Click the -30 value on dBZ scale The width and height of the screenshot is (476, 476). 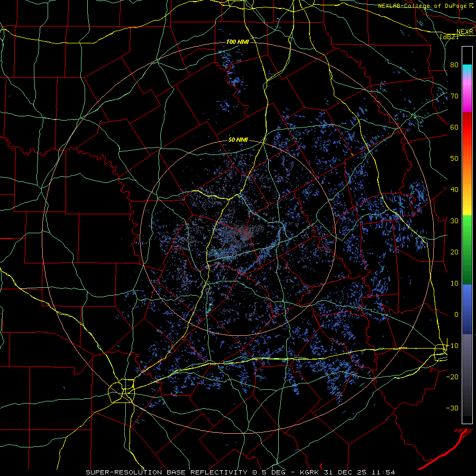tap(452, 408)
